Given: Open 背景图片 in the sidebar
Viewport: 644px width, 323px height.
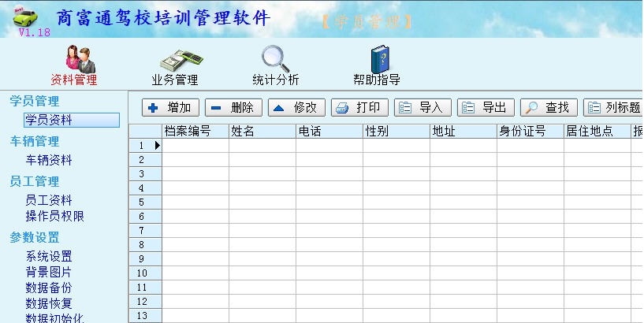Looking at the screenshot, I should [48, 272].
